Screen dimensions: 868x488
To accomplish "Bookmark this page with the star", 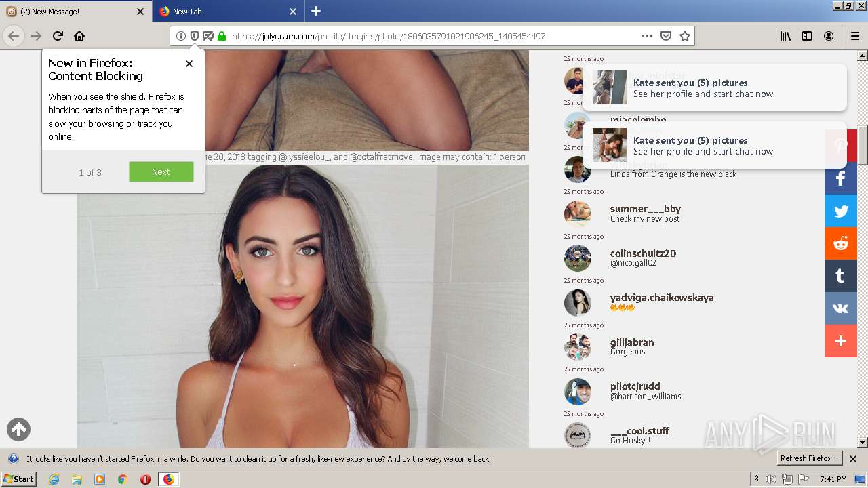I will (x=685, y=36).
